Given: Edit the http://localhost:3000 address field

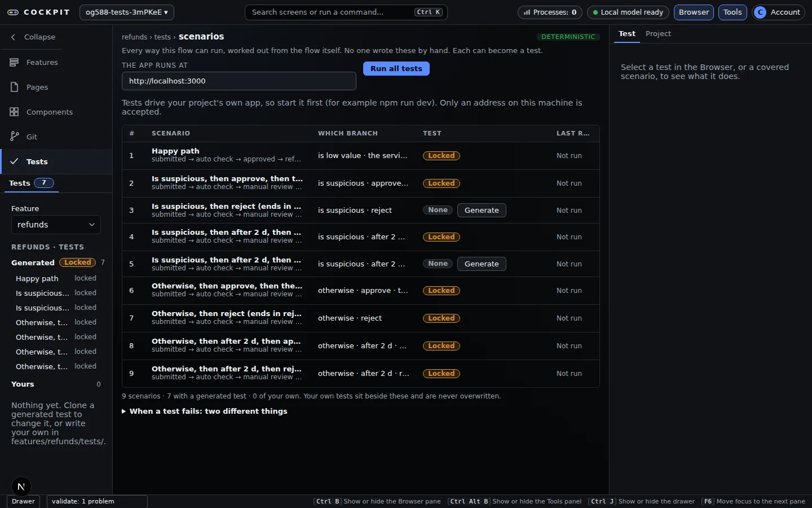Looking at the screenshot, I should [x=239, y=81].
